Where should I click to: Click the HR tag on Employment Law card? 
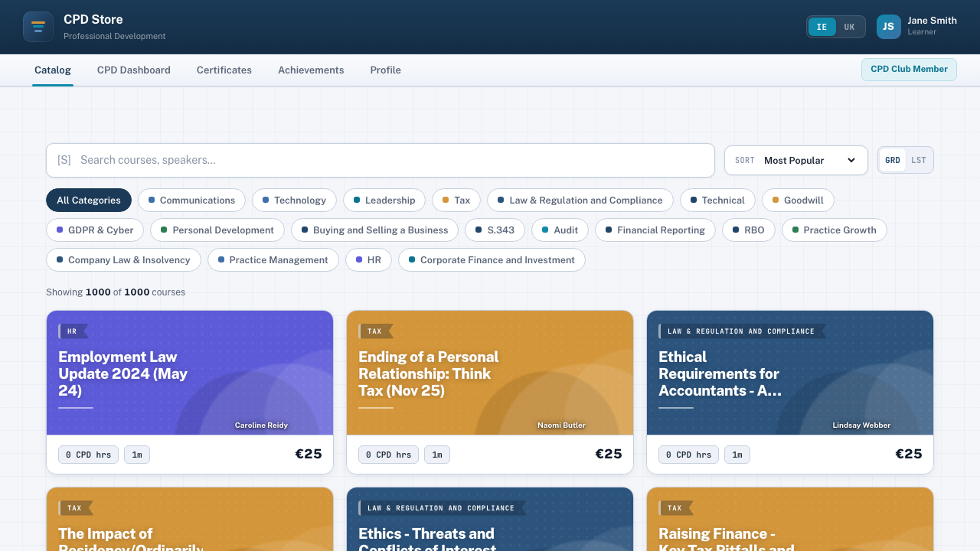click(x=73, y=331)
